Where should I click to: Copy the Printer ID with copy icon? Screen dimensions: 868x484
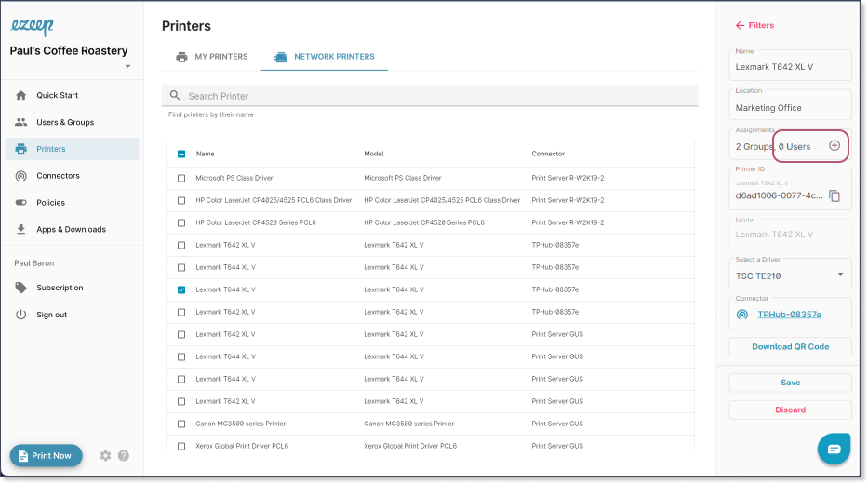pyautogui.click(x=835, y=195)
